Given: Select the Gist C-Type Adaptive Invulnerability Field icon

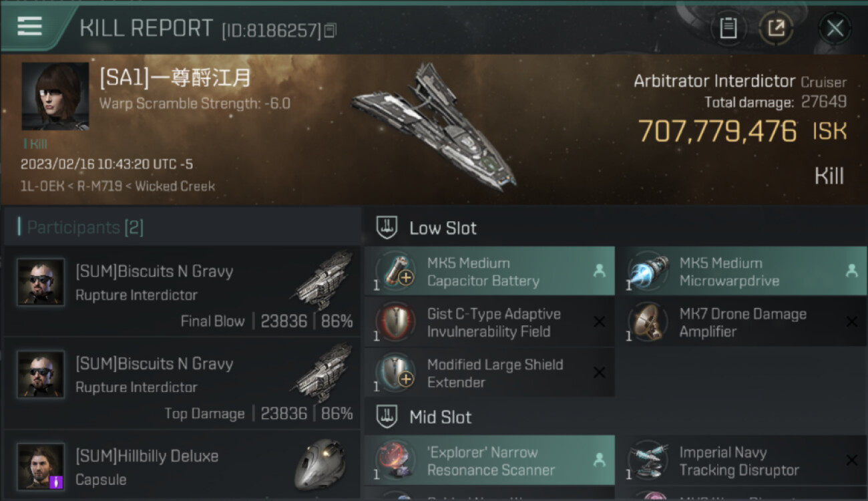Looking at the screenshot, I should click(396, 323).
